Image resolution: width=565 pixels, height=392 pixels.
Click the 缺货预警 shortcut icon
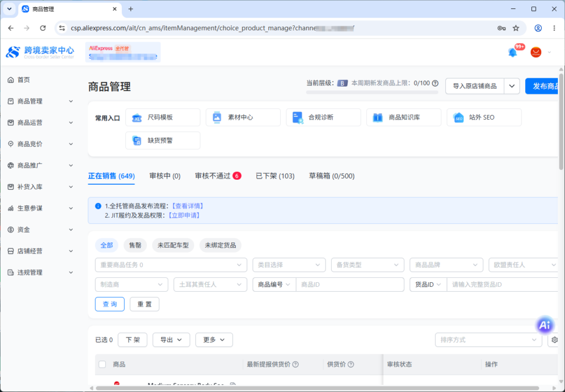pyautogui.click(x=137, y=141)
